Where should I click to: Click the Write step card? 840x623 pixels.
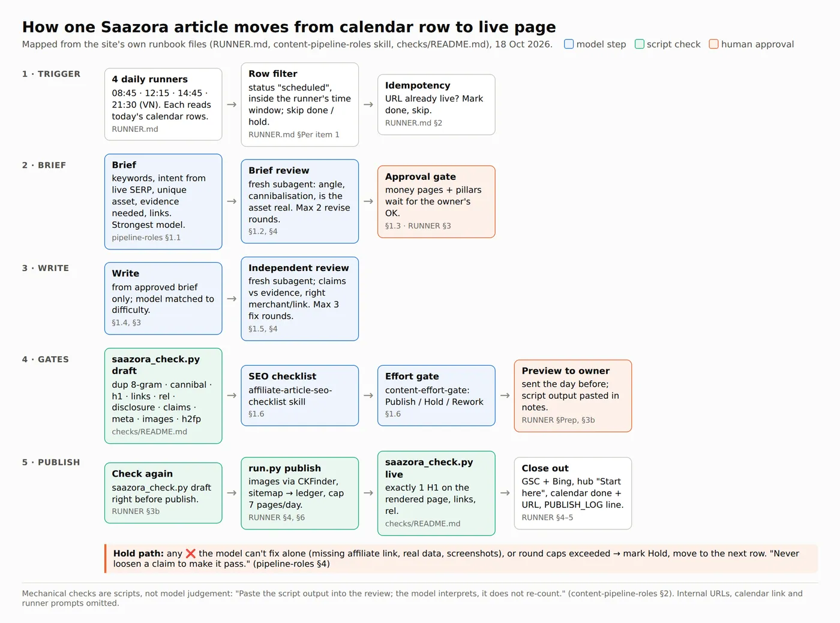163,298
